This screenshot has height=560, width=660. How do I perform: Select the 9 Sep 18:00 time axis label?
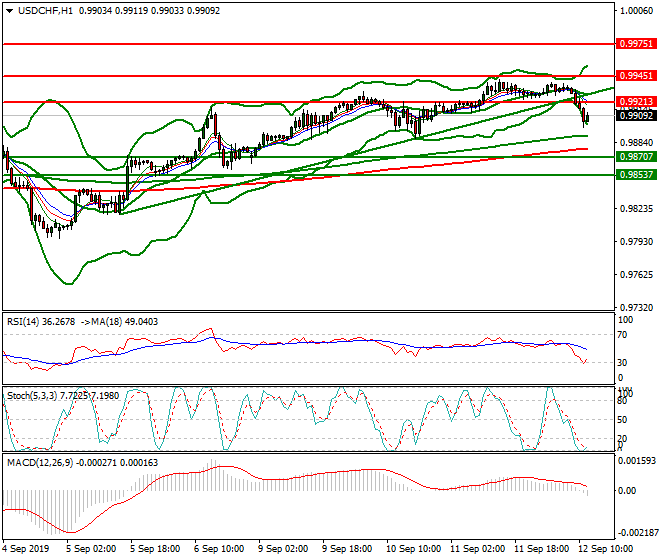[x=347, y=549]
